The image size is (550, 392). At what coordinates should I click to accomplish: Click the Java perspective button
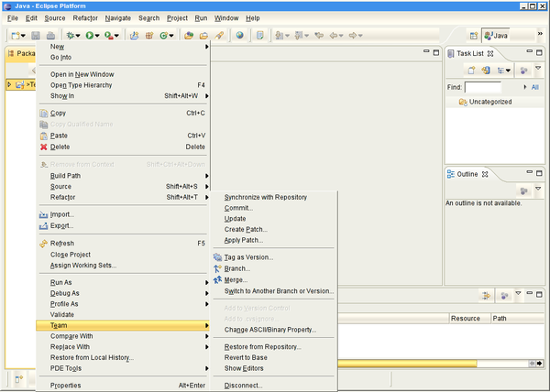[496, 36]
